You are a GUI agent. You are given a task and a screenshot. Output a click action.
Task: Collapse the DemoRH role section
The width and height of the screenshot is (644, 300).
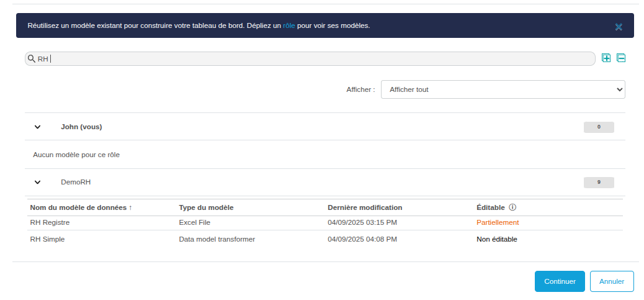(x=38, y=183)
